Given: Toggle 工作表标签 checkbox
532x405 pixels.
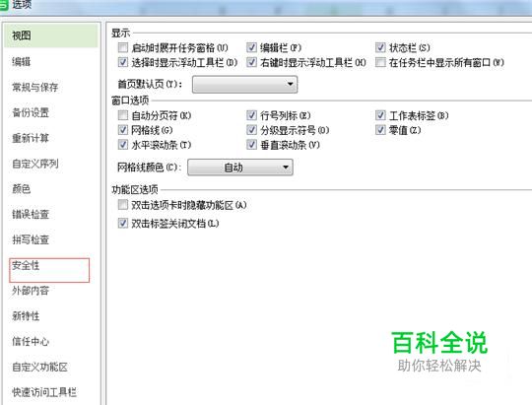Looking at the screenshot, I should [x=380, y=115].
